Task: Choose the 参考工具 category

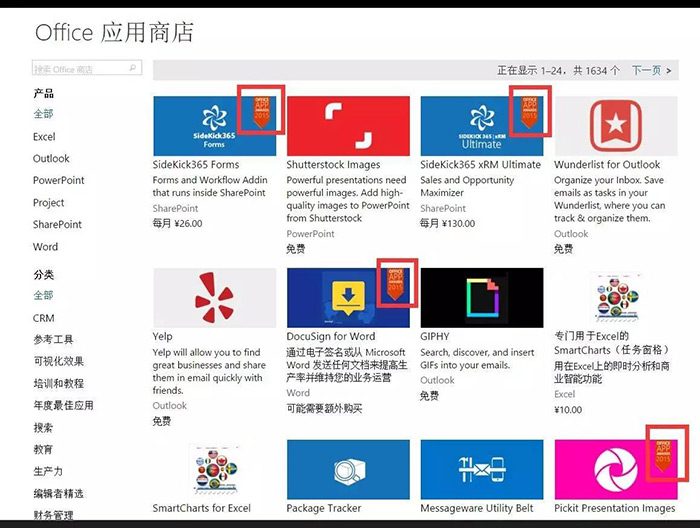Action: [53, 340]
